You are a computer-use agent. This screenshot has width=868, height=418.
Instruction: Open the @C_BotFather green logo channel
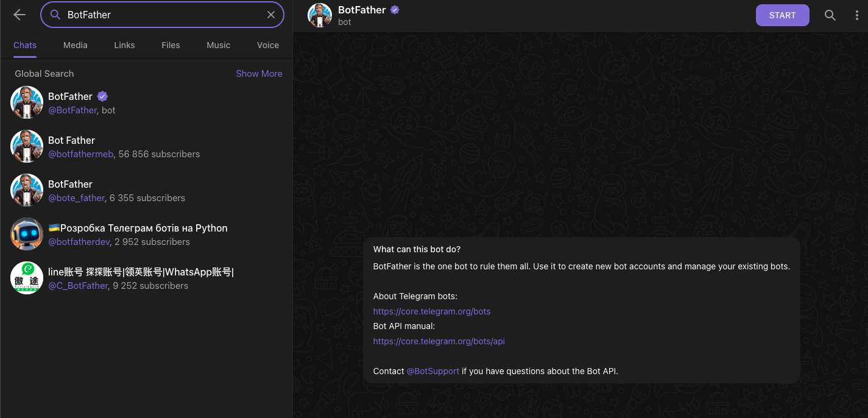click(x=146, y=278)
